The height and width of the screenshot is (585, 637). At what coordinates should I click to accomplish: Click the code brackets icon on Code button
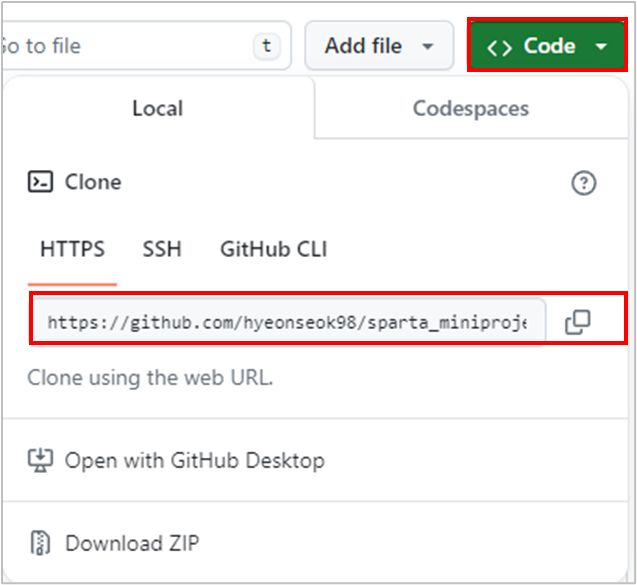499,48
